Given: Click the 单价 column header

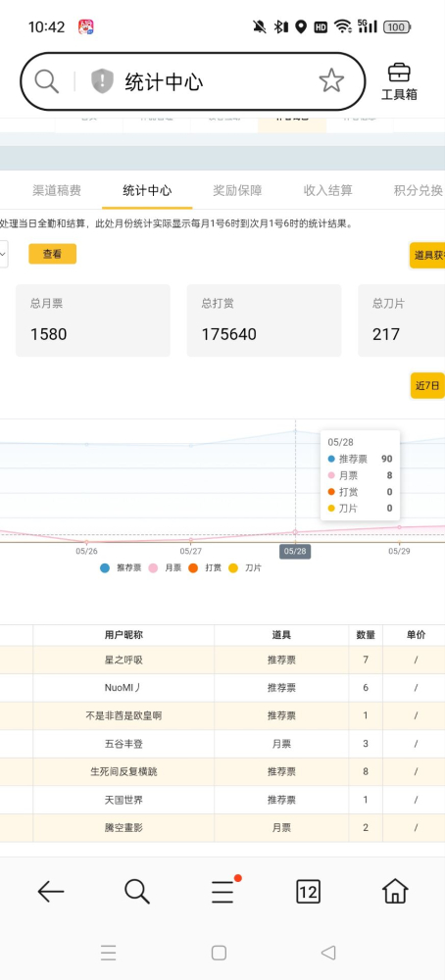Looking at the screenshot, I should coord(416,635).
